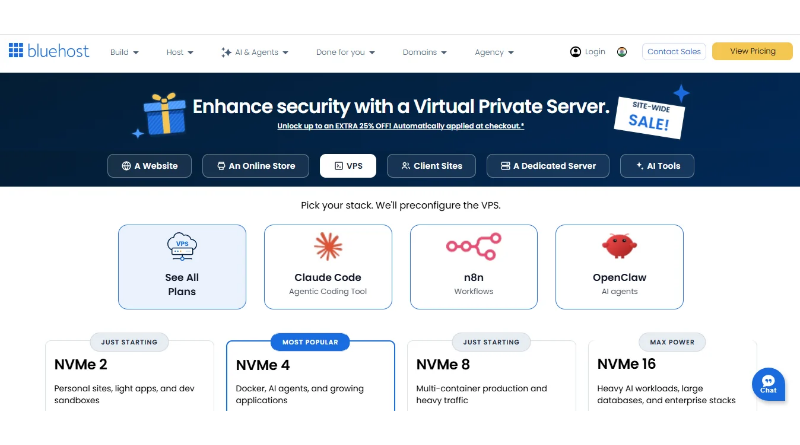Click the 'Agentic Coding Tool' subtitle
The image size is (800, 445).
tap(328, 291)
